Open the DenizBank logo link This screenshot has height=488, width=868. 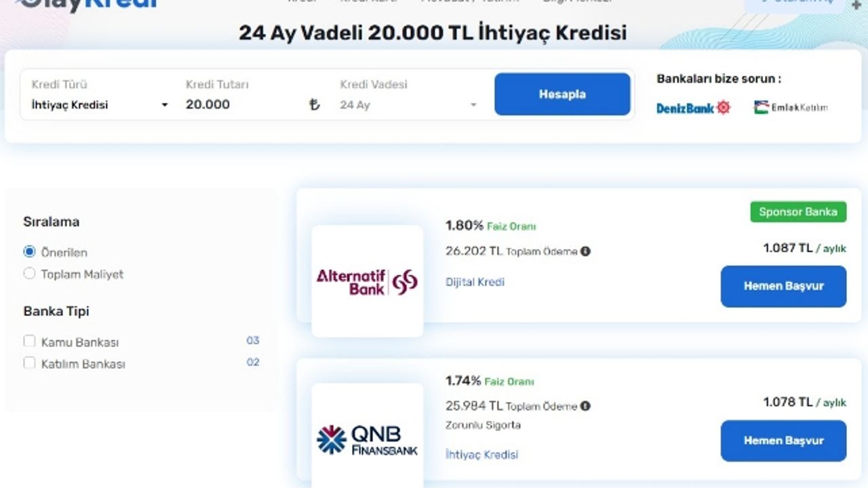693,107
